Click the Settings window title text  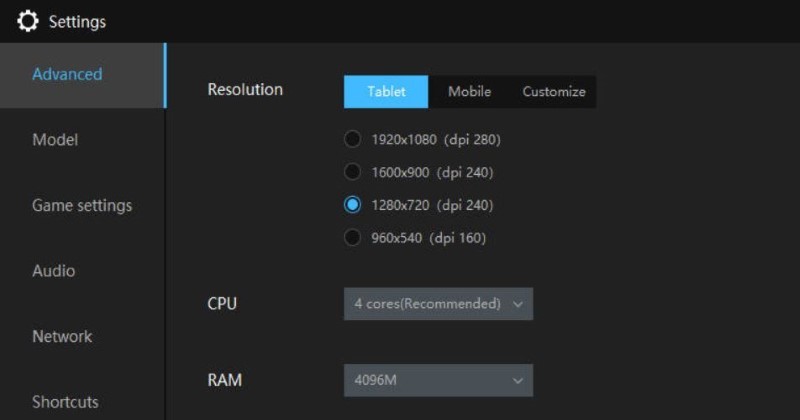pos(77,21)
